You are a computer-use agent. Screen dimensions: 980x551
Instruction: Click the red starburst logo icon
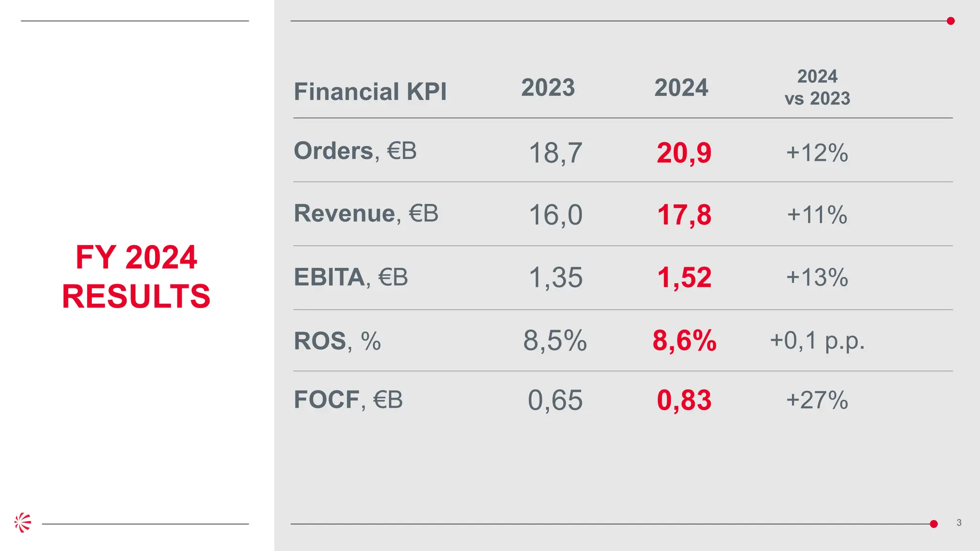click(22, 522)
